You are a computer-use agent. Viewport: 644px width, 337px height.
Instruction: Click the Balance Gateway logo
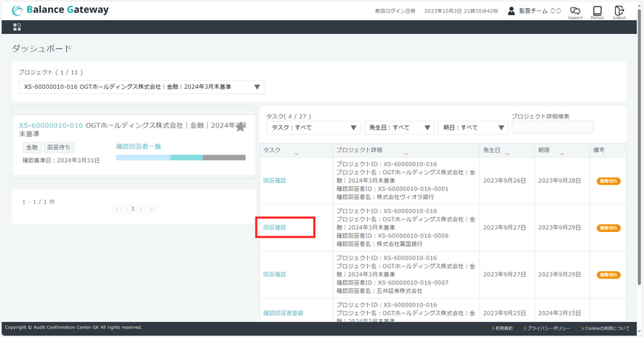[x=60, y=10]
